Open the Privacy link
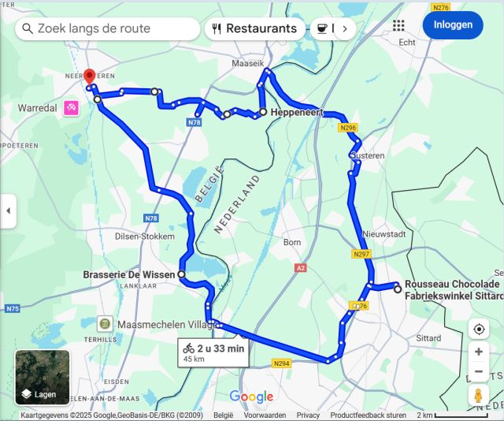504x421 pixels. pyautogui.click(x=308, y=415)
